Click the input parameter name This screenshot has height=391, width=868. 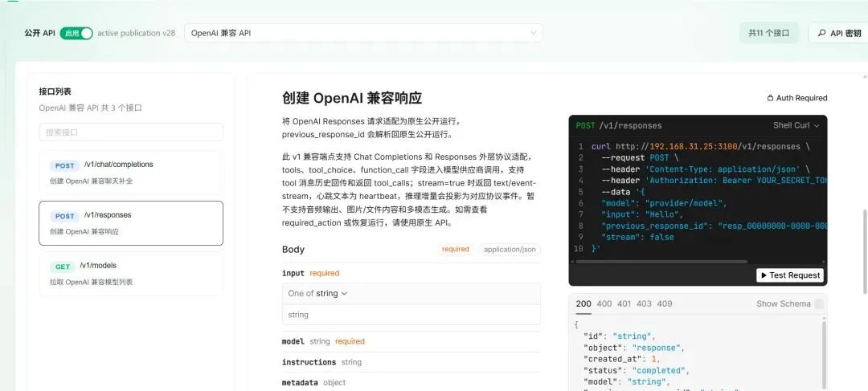tap(293, 273)
